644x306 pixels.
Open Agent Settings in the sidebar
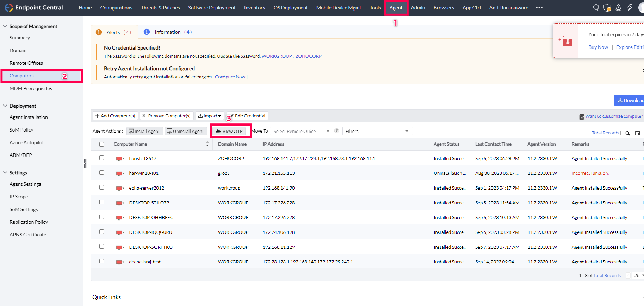coord(25,184)
